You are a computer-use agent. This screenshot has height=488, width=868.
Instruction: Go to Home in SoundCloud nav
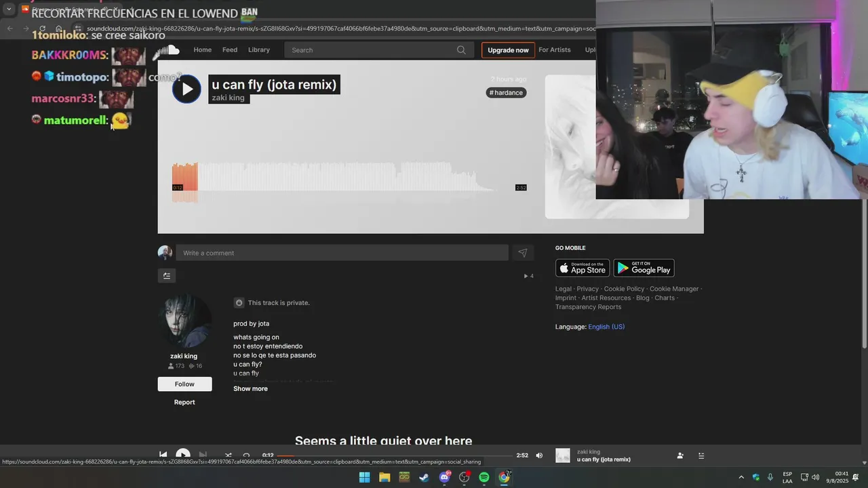pos(202,50)
